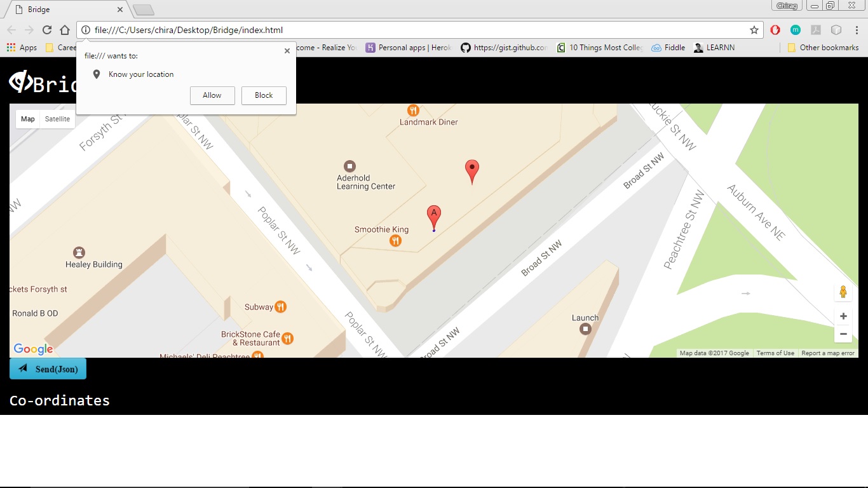Go to browser home page icon
The height and width of the screenshot is (488, 868).
pyautogui.click(x=65, y=30)
